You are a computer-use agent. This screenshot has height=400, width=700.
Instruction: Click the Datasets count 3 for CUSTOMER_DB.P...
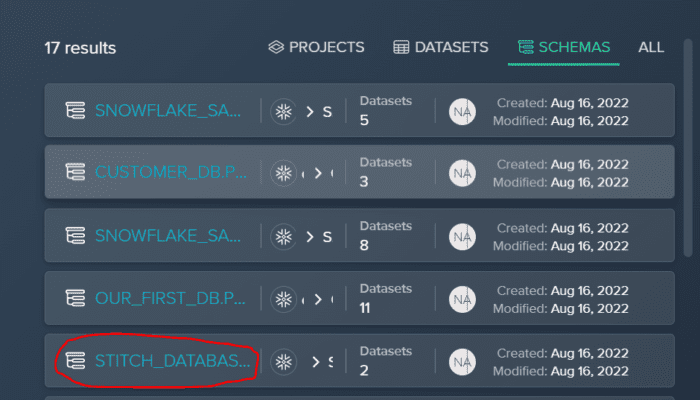[x=364, y=182]
